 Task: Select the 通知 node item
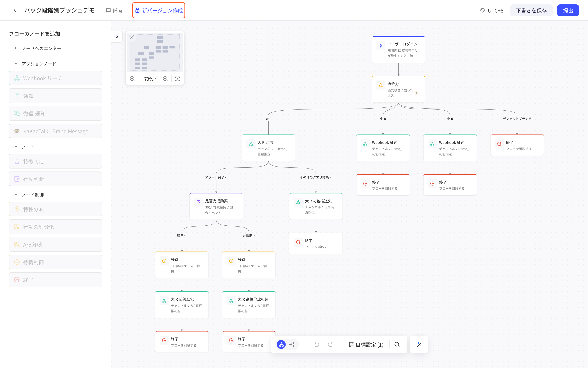click(55, 96)
